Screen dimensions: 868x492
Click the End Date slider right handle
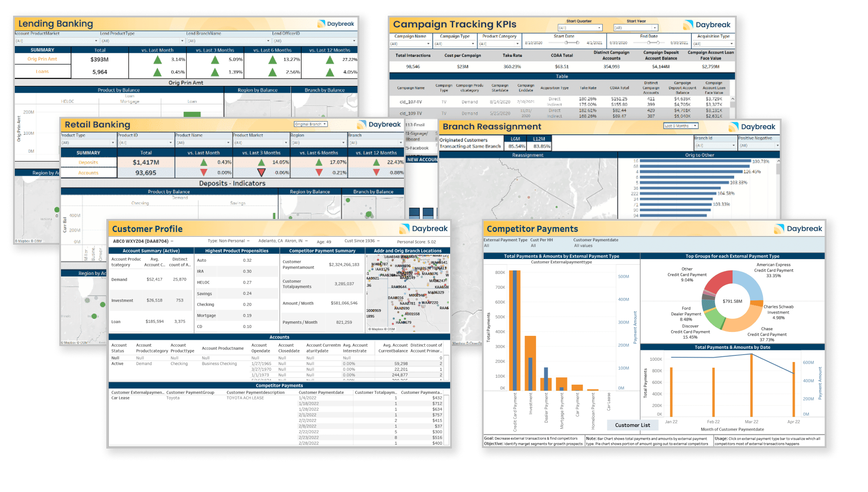pos(658,43)
